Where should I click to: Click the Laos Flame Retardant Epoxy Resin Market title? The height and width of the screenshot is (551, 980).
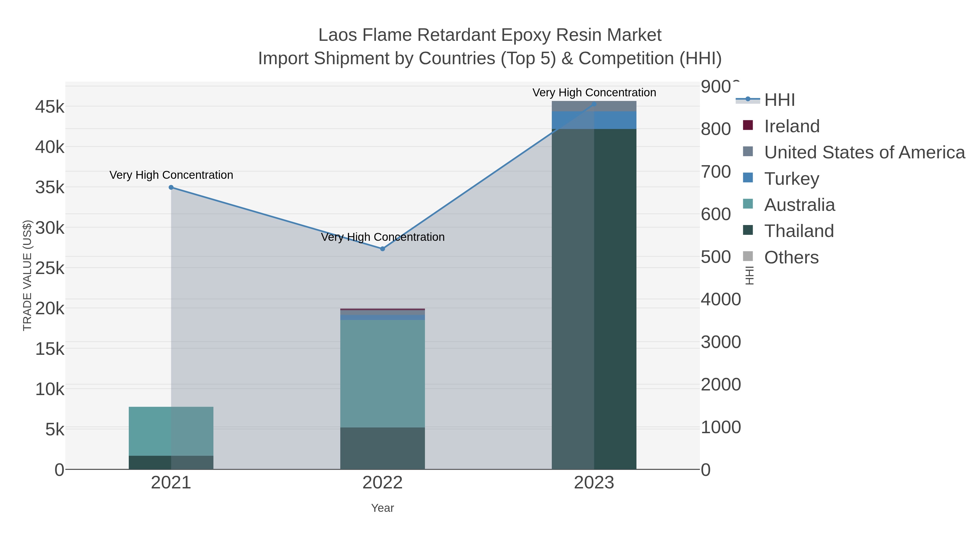pos(490,35)
